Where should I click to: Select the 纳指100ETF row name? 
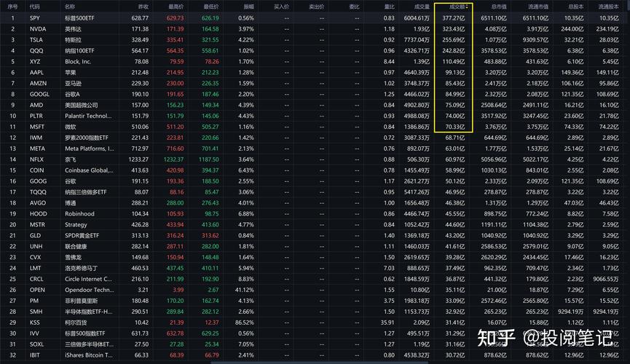point(79,51)
